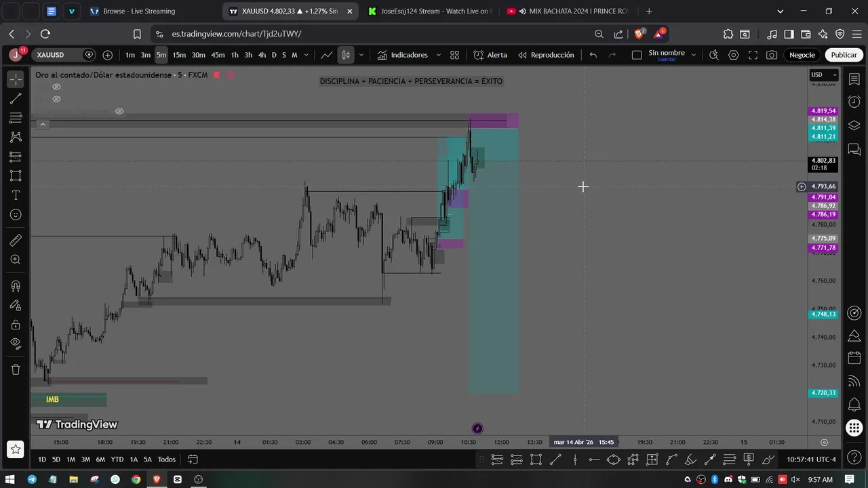The width and height of the screenshot is (868, 488).
Task: Select the Text annotation tool
Action: (16, 195)
